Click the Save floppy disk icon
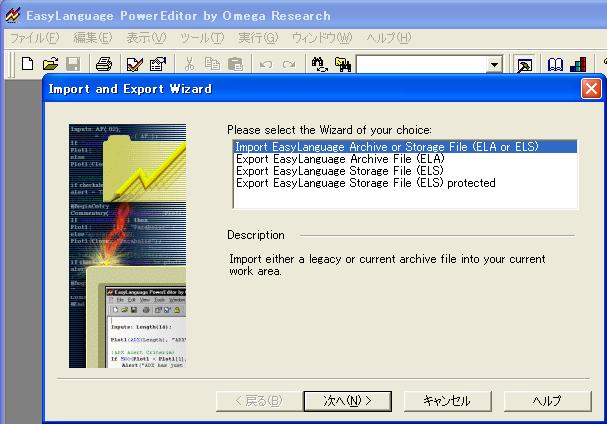The height and width of the screenshot is (425, 607). [73, 64]
